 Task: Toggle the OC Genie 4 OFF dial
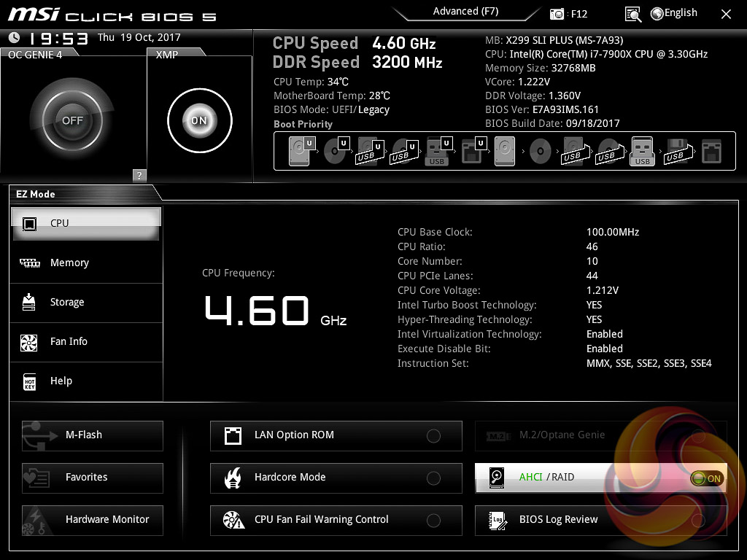click(x=72, y=120)
